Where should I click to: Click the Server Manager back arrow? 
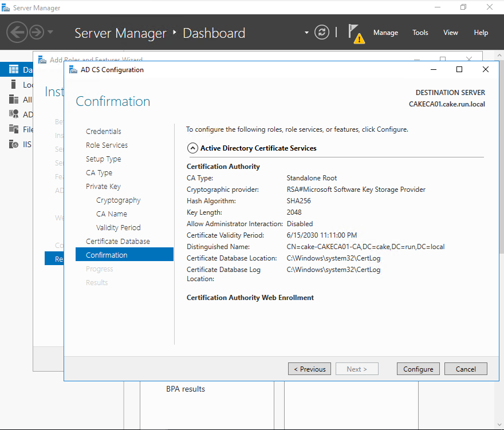point(17,32)
